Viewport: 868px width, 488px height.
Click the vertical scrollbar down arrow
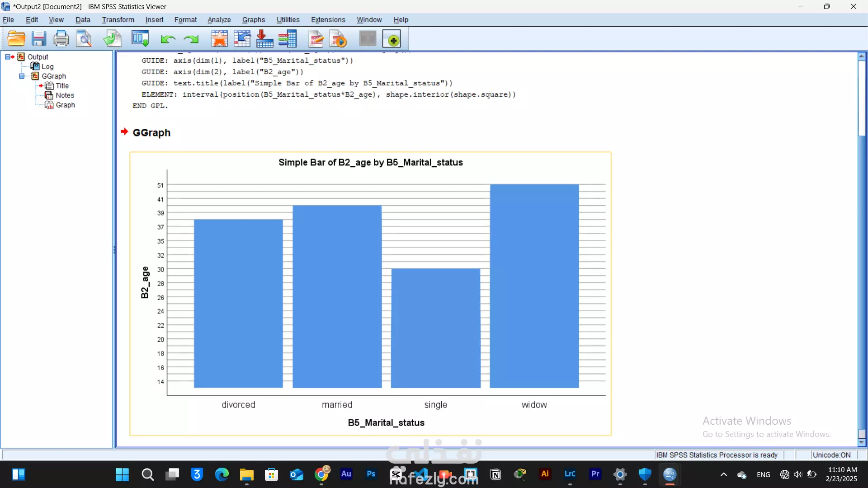click(862, 443)
